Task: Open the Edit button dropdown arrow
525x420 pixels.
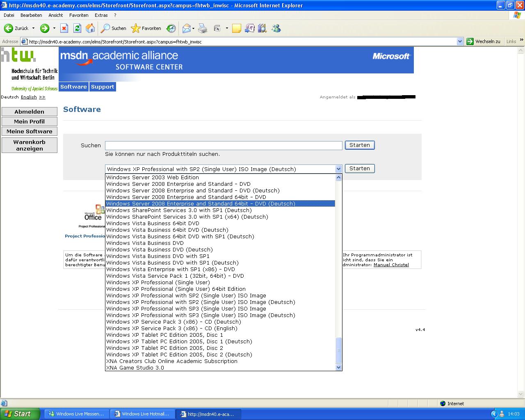Action: (x=227, y=28)
